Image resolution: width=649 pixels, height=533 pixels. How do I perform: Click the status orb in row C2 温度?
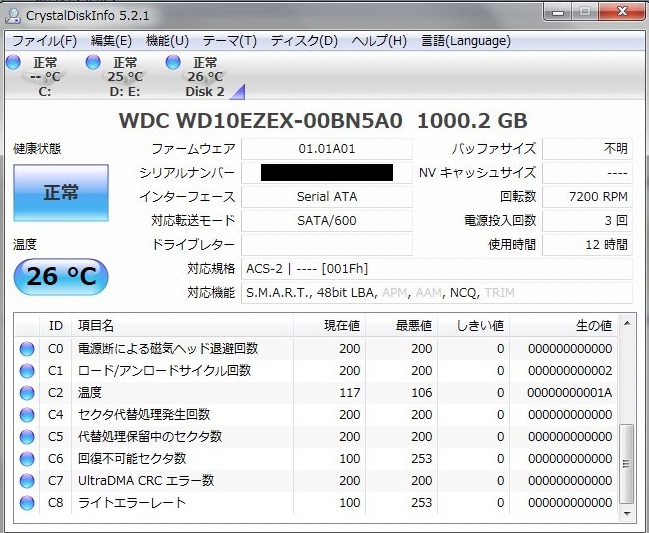click(x=27, y=393)
